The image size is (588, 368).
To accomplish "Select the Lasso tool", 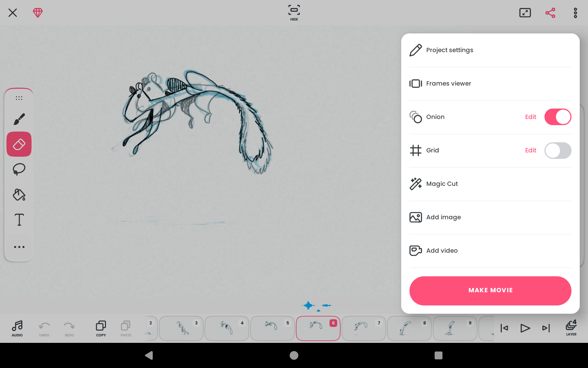I will click(19, 169).
